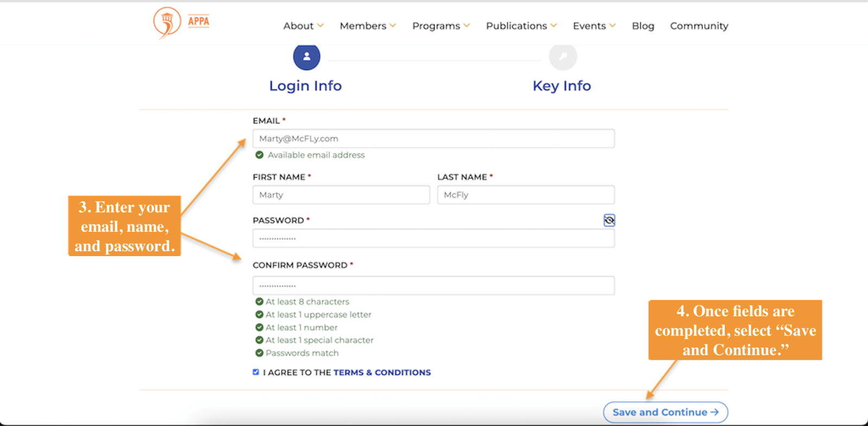Select the Key Info step label

coord(561,86)
